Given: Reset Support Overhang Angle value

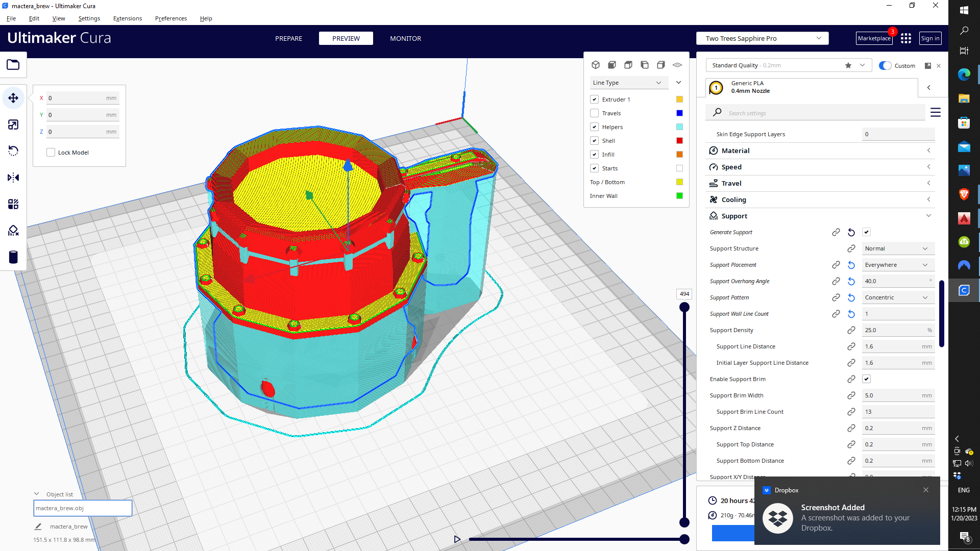Looking at the screenshot, I should click(x=851, y=281).
